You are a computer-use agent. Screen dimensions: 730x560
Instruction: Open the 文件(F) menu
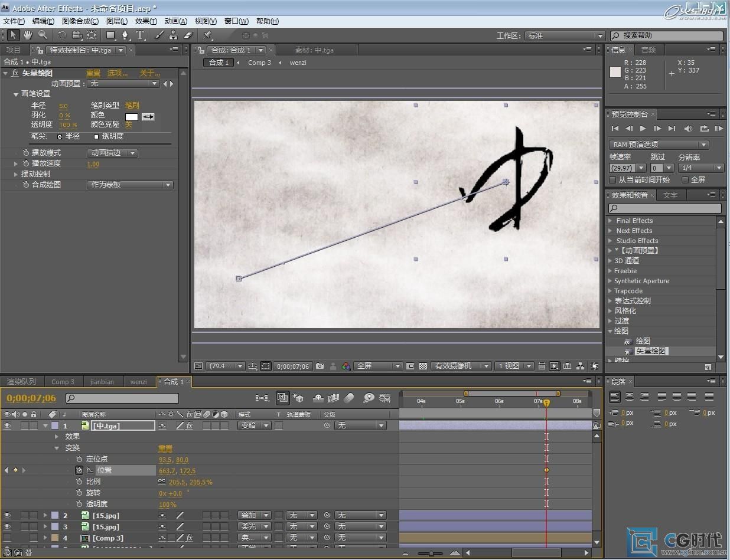pyautogui.click(x=14, y=21)
